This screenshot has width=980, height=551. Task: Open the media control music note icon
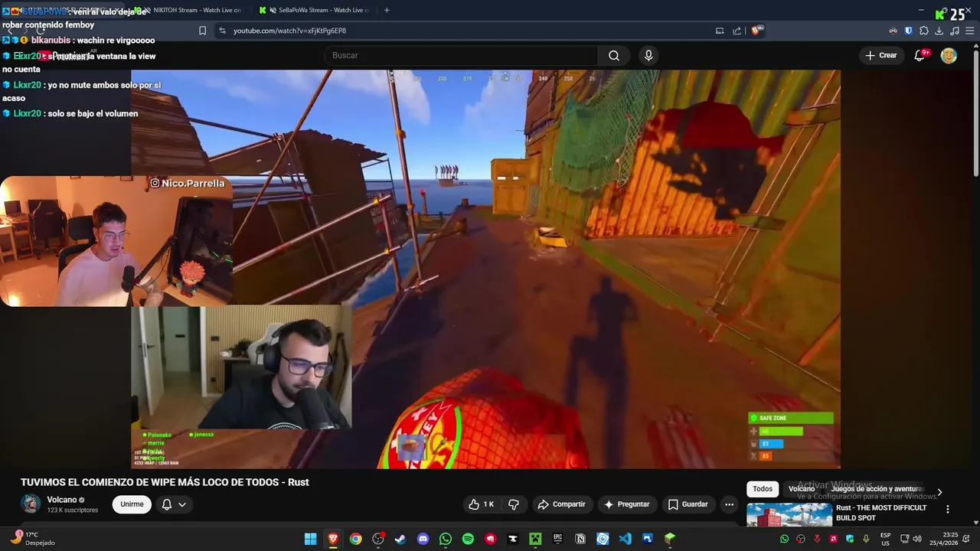954,31
